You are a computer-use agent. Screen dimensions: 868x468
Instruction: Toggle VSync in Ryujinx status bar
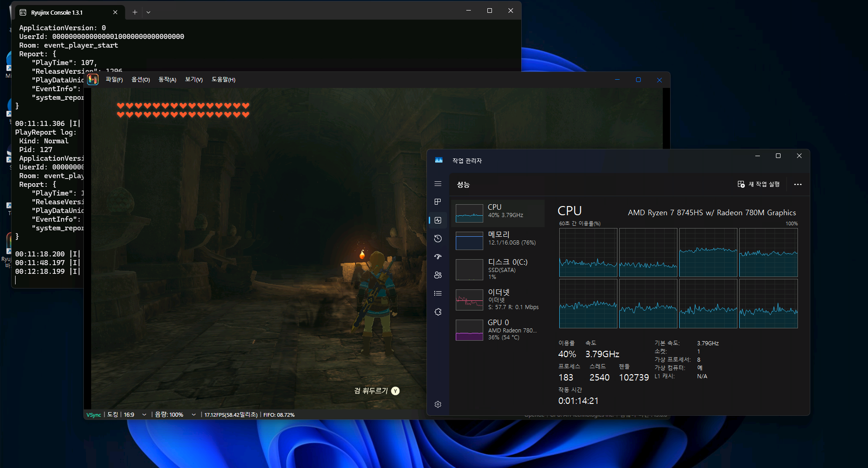click(94, 415)
